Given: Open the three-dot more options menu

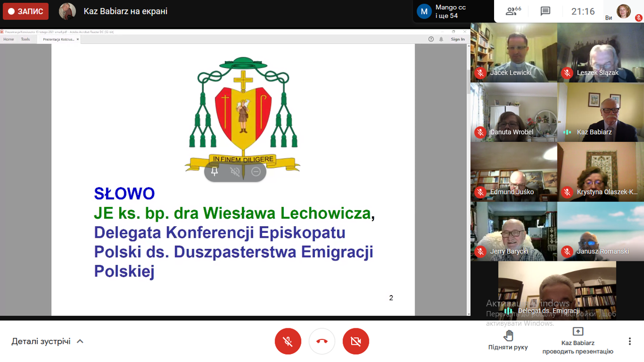Looking at the screenshot, I should [x=629, y=341].
